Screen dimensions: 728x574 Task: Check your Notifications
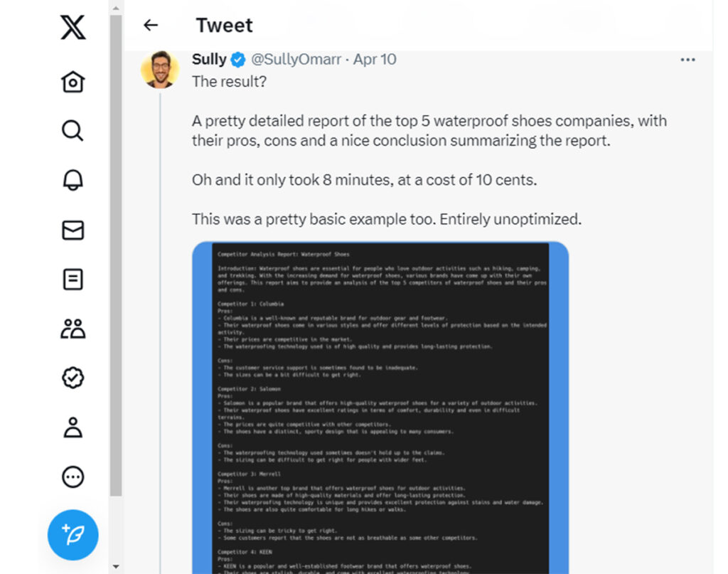click(x=72, y=180)
